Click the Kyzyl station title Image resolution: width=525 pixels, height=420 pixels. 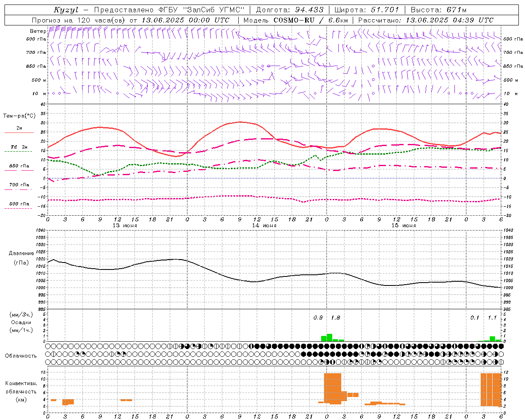66,10
